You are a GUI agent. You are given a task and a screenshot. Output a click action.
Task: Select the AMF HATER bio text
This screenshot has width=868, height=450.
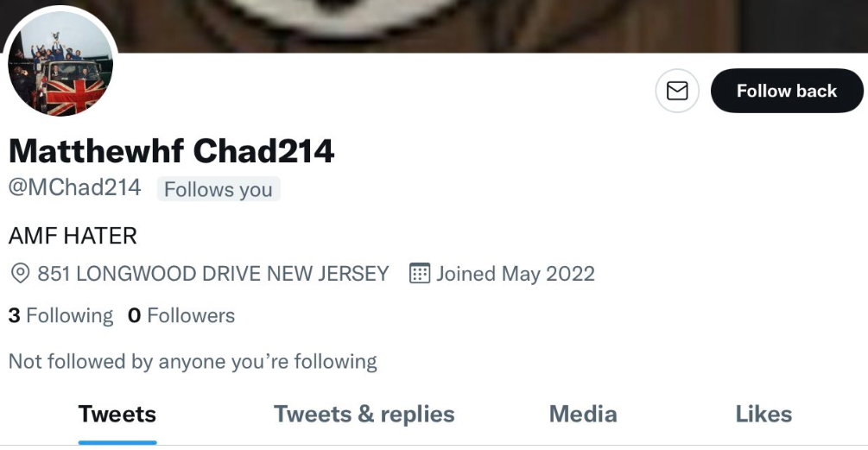point(73,237)
